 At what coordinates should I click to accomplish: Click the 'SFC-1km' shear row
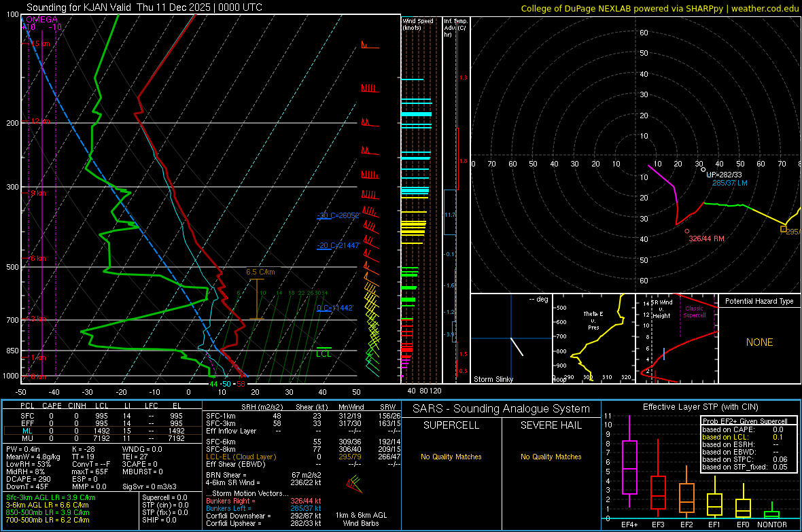(302, 416)
